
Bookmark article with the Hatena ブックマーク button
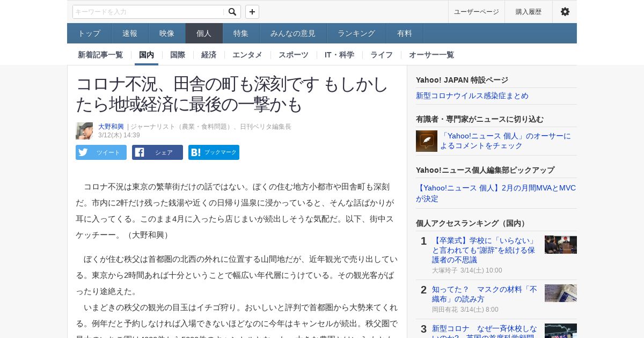tap(214, 152)
